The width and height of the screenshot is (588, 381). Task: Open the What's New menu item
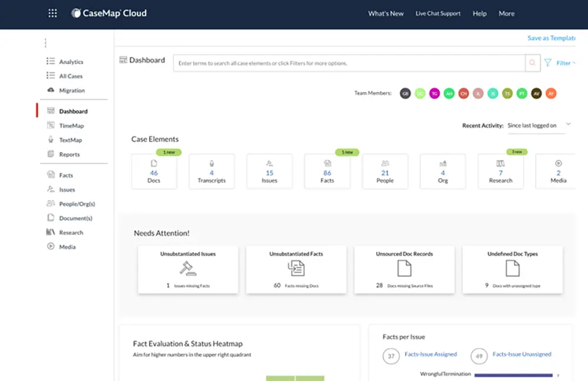pos(386,14)
